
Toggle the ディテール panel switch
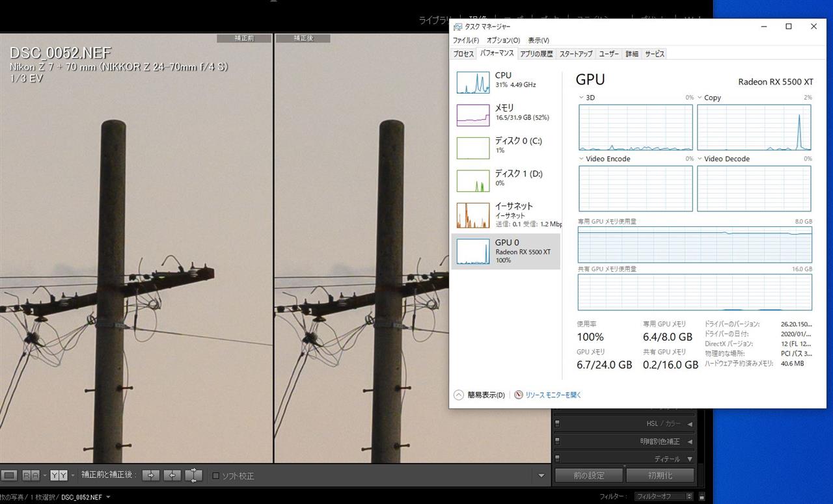(558, 458)
